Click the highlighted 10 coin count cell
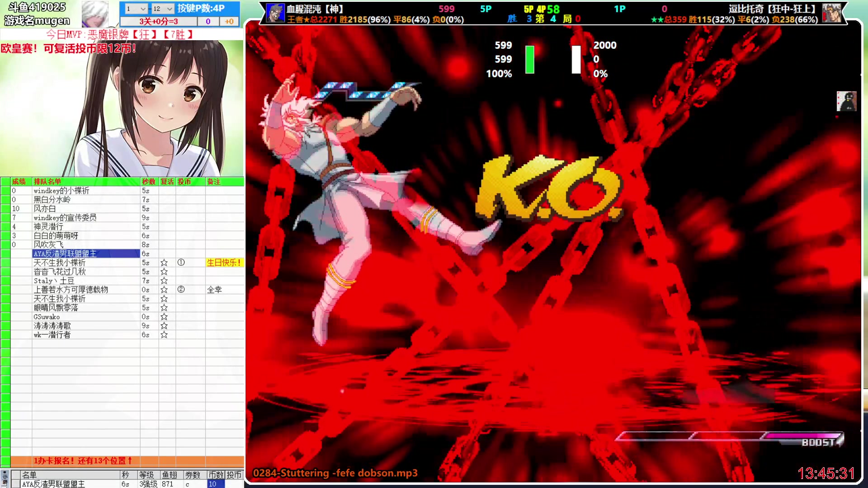868x488 pixels. pos(216,484)
